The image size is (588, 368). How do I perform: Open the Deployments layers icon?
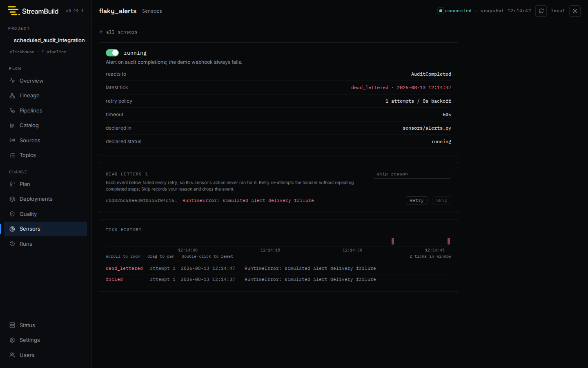[12, 199]
